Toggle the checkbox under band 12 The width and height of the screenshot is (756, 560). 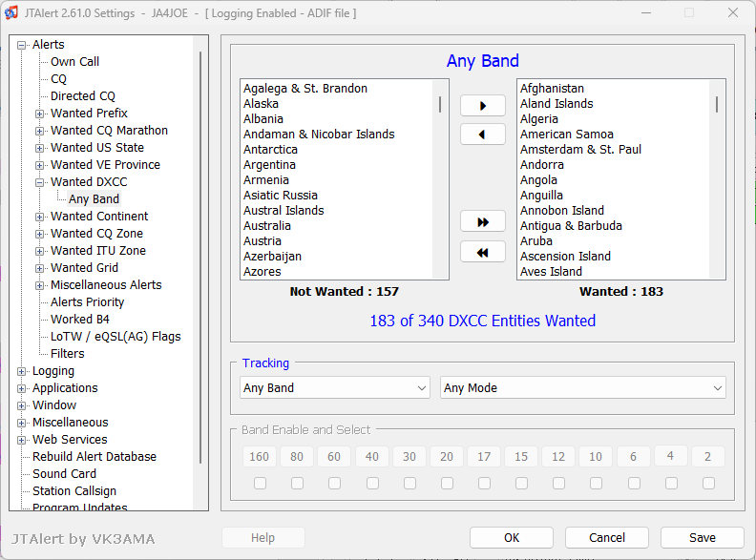coord(558,483)
